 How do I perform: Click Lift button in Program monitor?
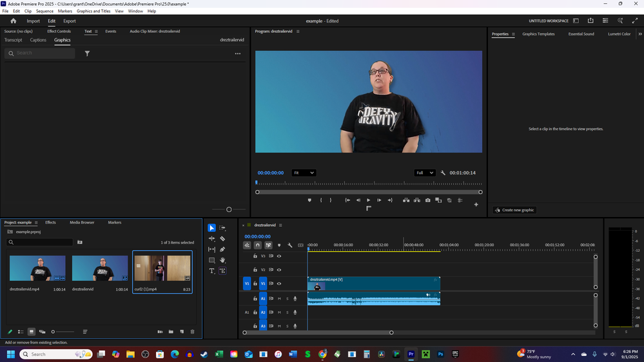405,200
